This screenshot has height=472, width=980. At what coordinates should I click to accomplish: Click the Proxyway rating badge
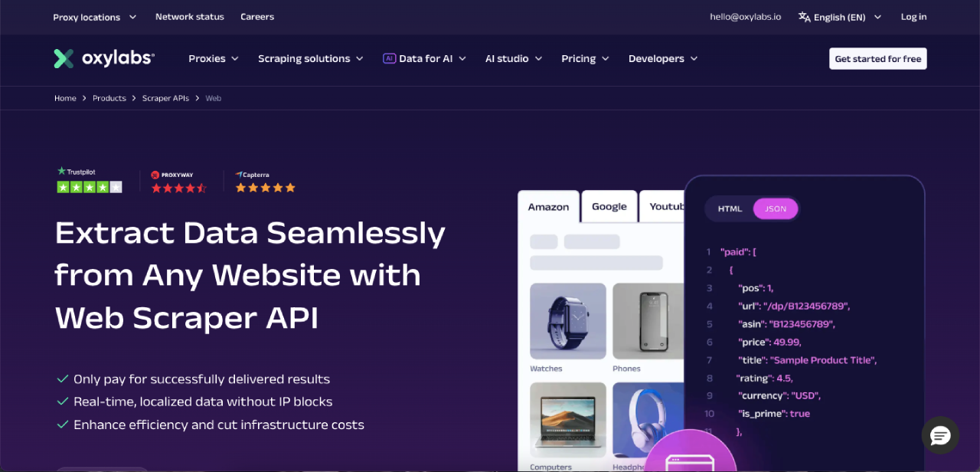point(178,182)
